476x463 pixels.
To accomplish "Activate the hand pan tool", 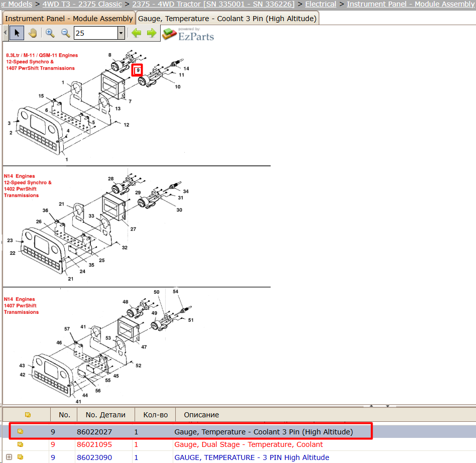I will (33, 33).
